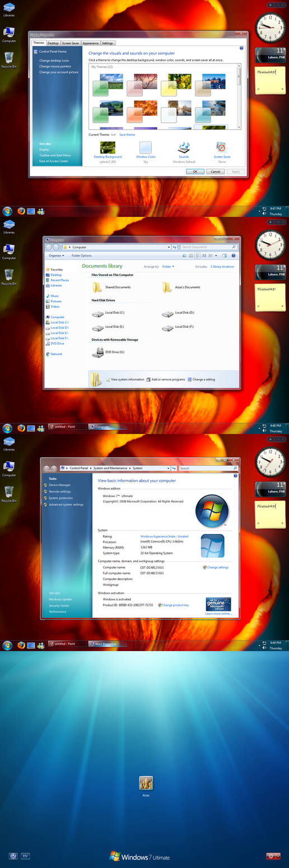Image resolution: width=289 pixels, height=868 pixels.
Task: Open the Sounds icon labeled Windows Default
Action: pyautogui.click(x=184, y=147)
